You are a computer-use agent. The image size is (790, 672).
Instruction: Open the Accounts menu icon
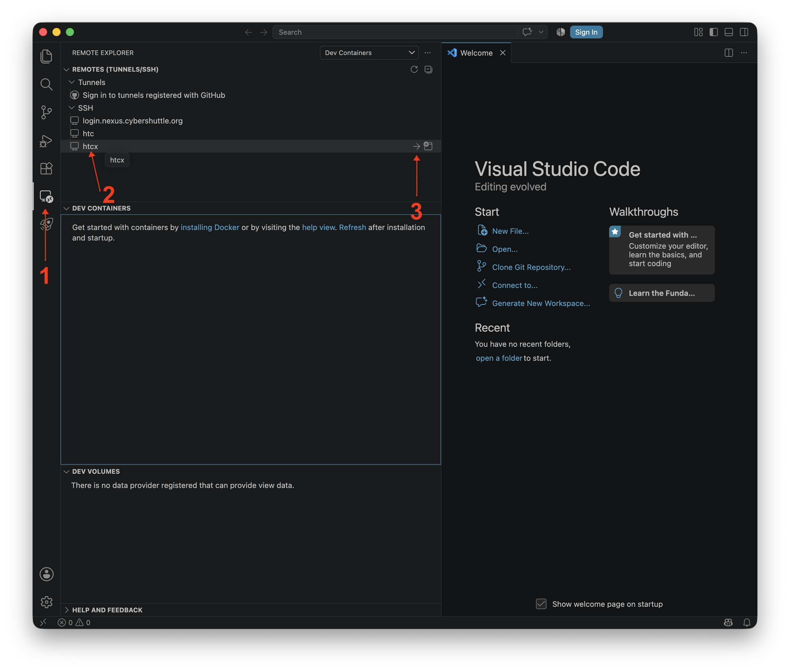coord(46,574)
